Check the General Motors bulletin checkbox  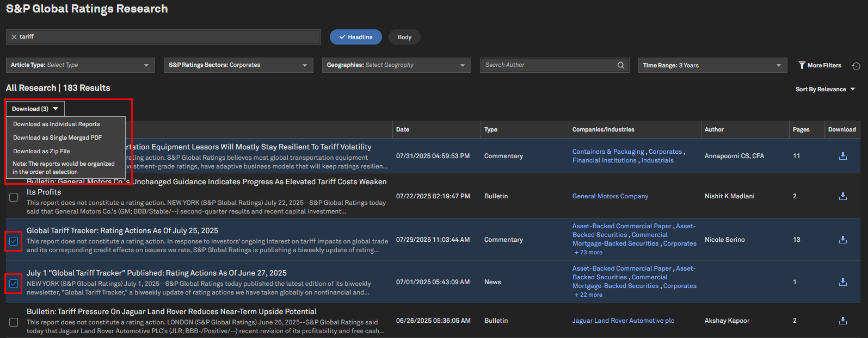pos(14,197)
